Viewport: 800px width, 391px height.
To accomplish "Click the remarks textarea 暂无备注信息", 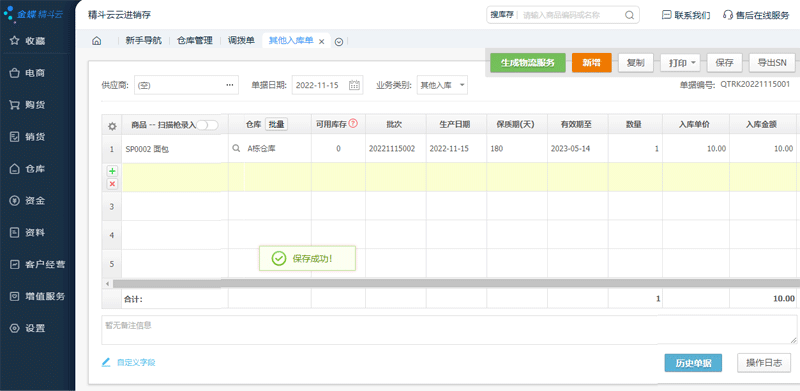I will click(449, 330).
